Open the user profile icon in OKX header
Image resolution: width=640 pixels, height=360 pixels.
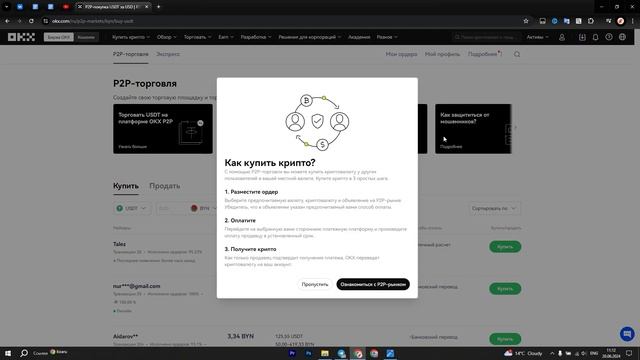(562, 37)
